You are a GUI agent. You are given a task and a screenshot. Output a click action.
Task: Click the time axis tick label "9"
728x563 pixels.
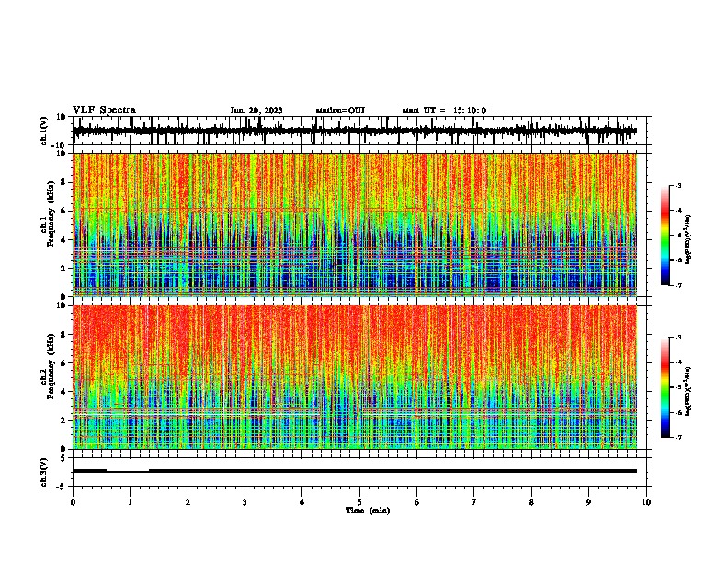[588, 502]
